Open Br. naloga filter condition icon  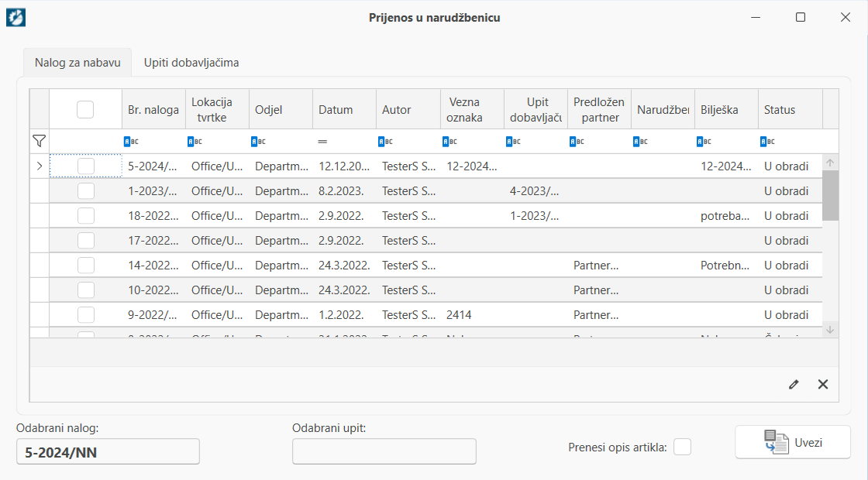(131, 142)
